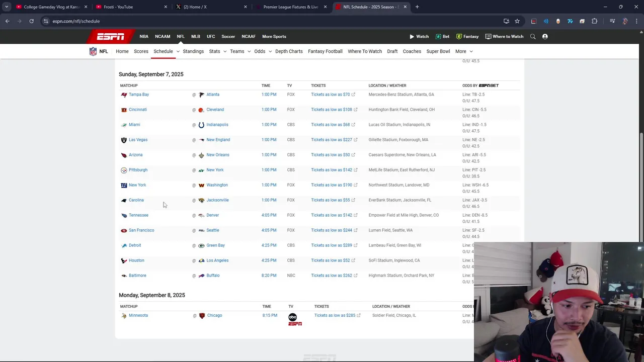Click the Arizona Cardinals team logo
Image resolution: width=644 pixels, height=362 pixels.
point(124,155)
